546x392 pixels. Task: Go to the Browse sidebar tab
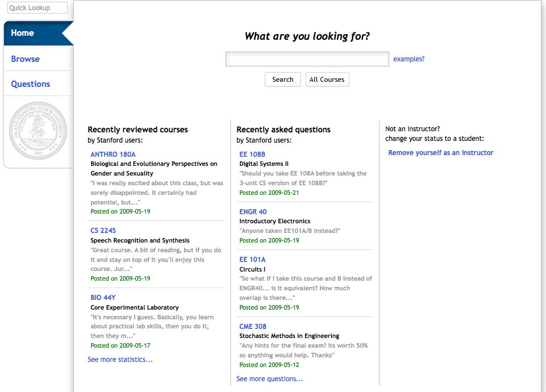[x=26, y=59]
